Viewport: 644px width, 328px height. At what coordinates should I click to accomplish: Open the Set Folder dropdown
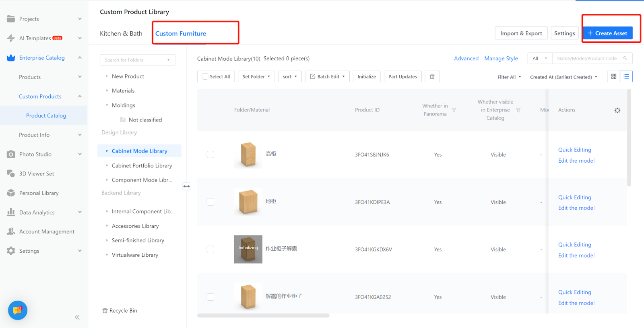click(256, 76)
